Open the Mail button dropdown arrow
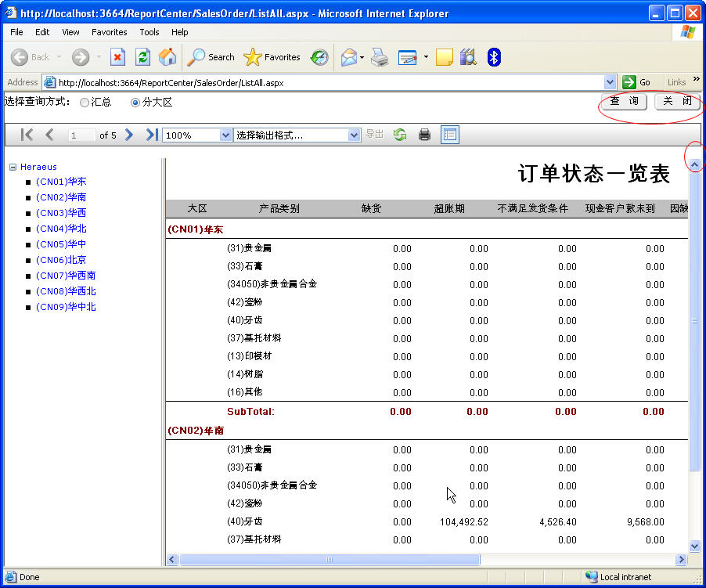Viewport: 706px width, 588px height. tap(362, 57)
